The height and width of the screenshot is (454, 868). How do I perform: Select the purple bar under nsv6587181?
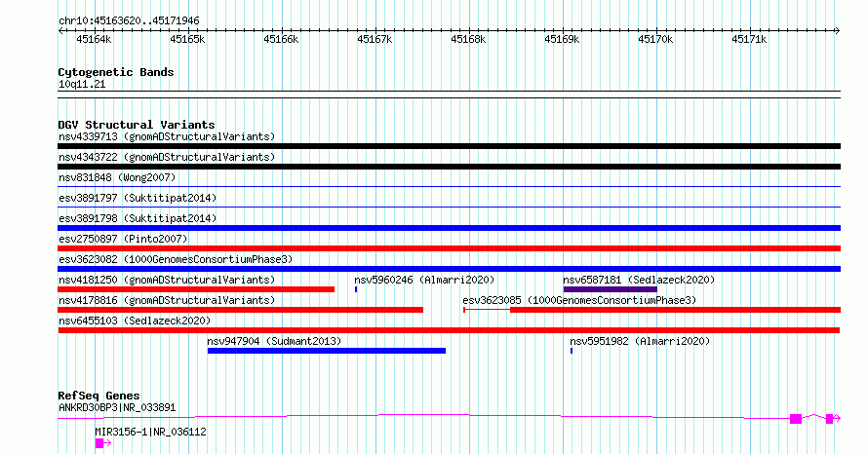coord(610,289)
